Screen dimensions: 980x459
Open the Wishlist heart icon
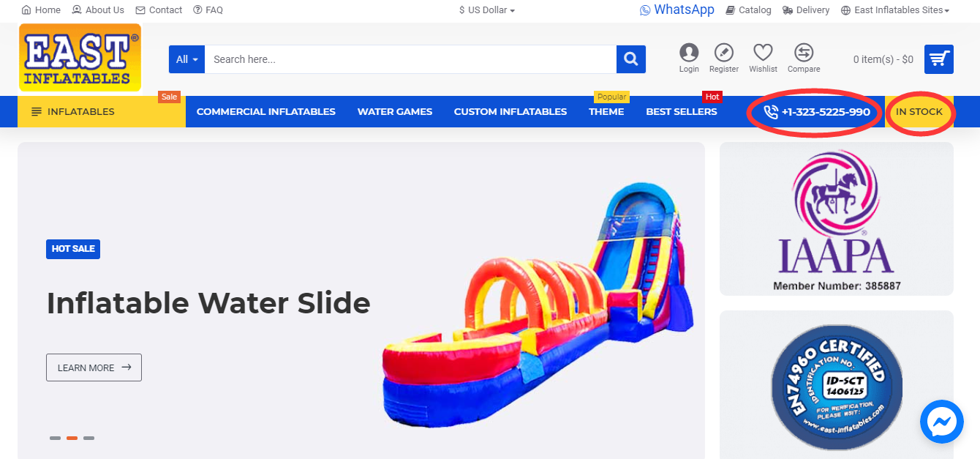tap(763, 53)
